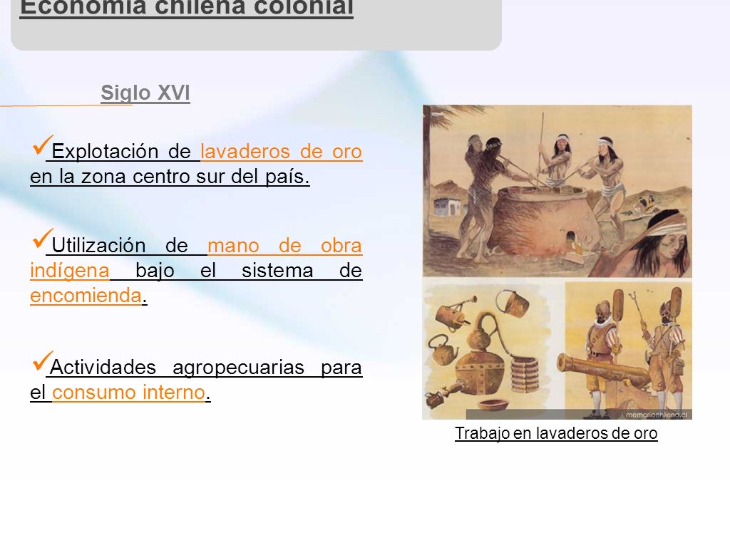Image resolution: width=730 pixels, height=560 pixels.
Task: Click the painting of indigenous workers at the furnace
Action: pos(557,191)
